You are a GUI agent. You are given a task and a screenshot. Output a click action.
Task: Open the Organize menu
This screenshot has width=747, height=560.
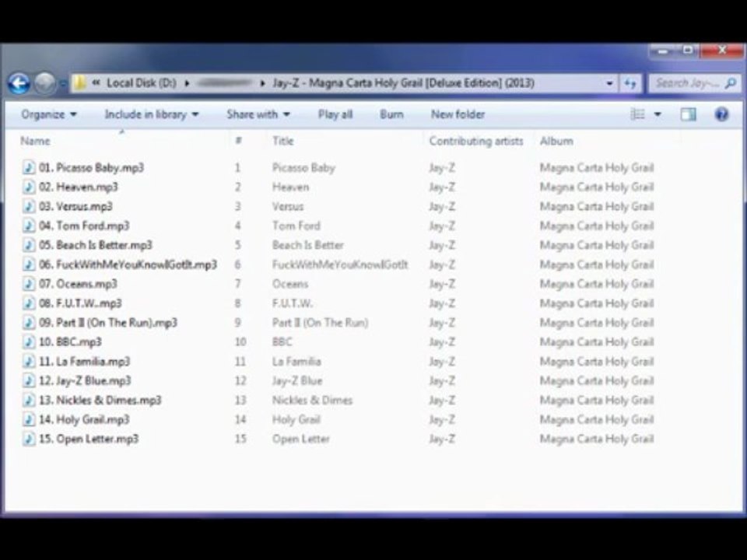pyautogui.click(x=48, y=114)
